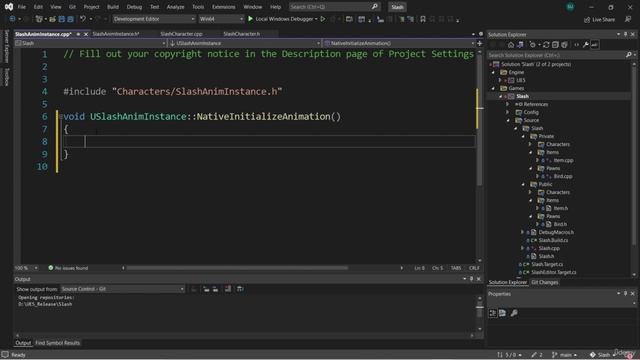Open Show output from source dropdown

coord(123,289)
